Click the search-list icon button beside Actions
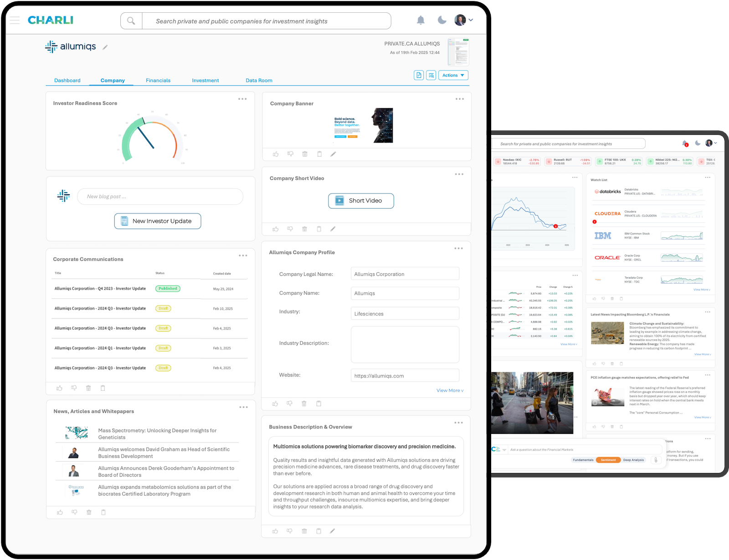The width and height of the screenshot is (729, 560). coord(431,75)
